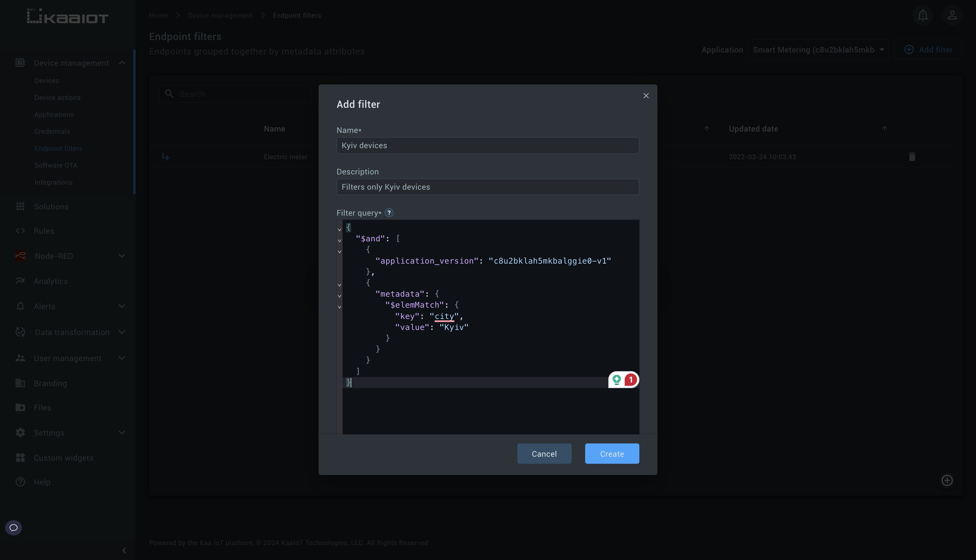Open the Smart Metering application dropdown

coord(818,49)
